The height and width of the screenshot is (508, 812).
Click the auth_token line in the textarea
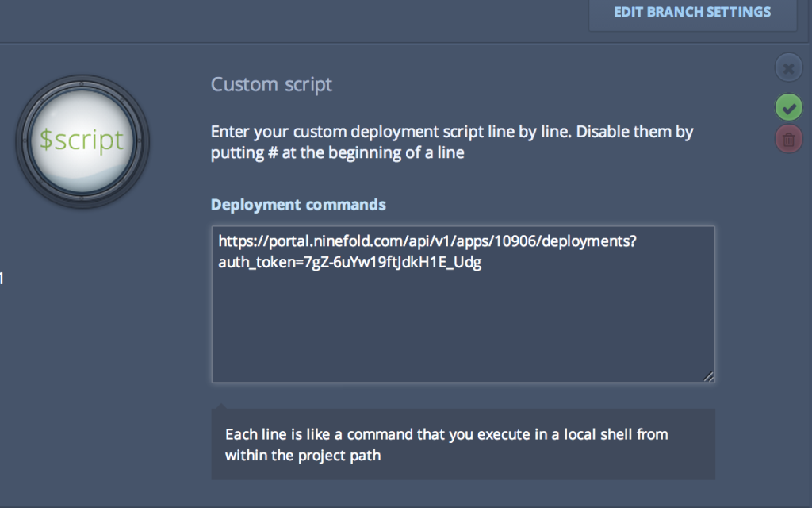point(350,263)
